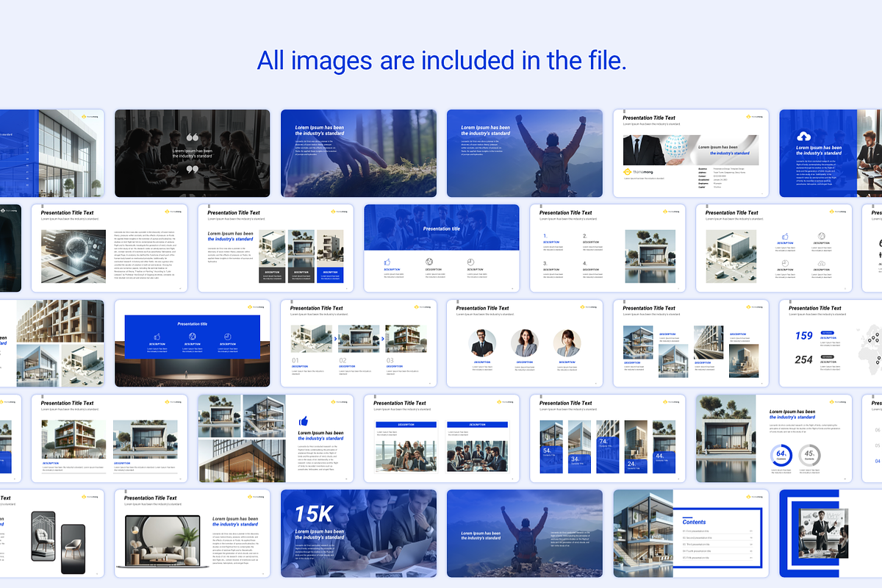Open the dark quote slide with meeting photo
This screenshot has width=882, height=588.
click(193, 154)
